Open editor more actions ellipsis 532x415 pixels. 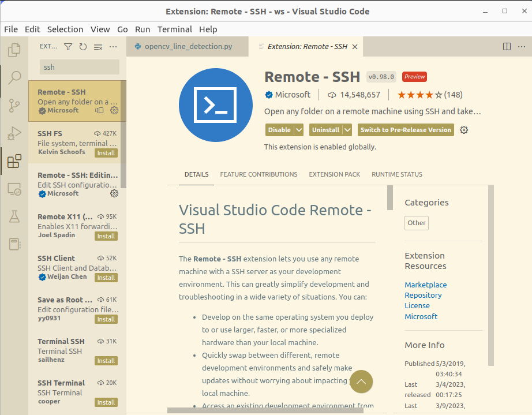point(522,47)
